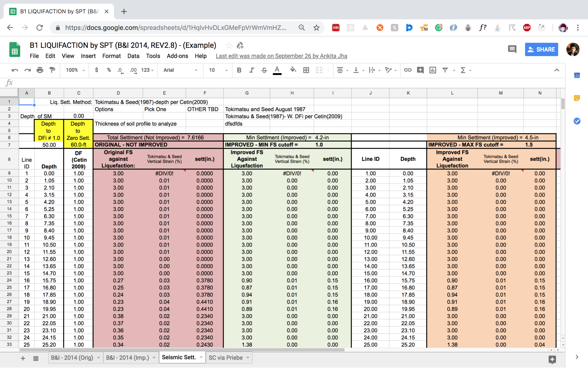Click the formula bar input field

[x=272, y=83]
